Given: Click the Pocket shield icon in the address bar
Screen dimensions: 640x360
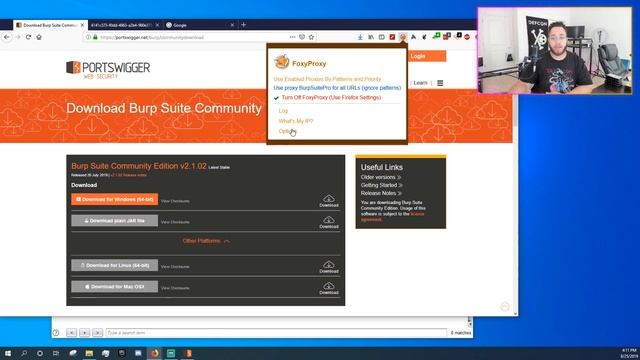Looking at the screenshot, I should click(302, 37).
